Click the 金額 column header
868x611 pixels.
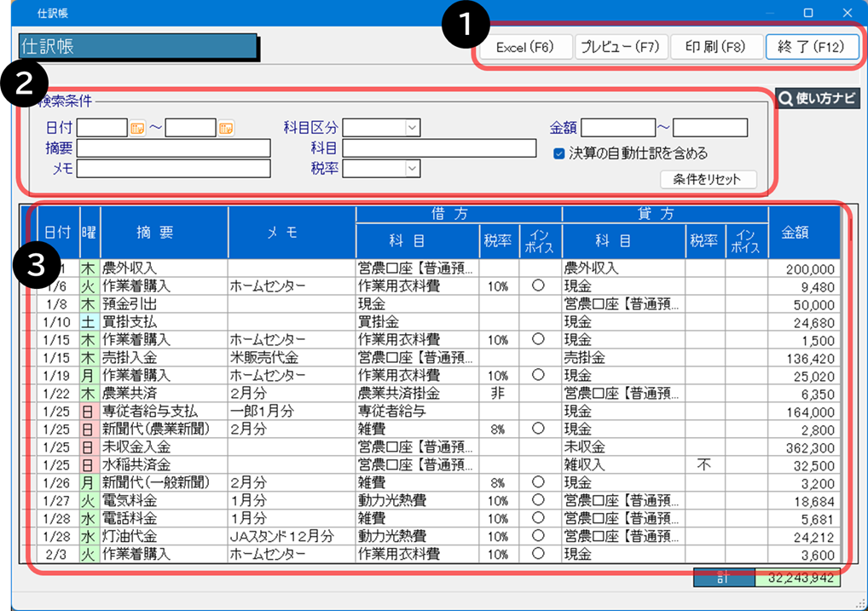pos(804,233)
